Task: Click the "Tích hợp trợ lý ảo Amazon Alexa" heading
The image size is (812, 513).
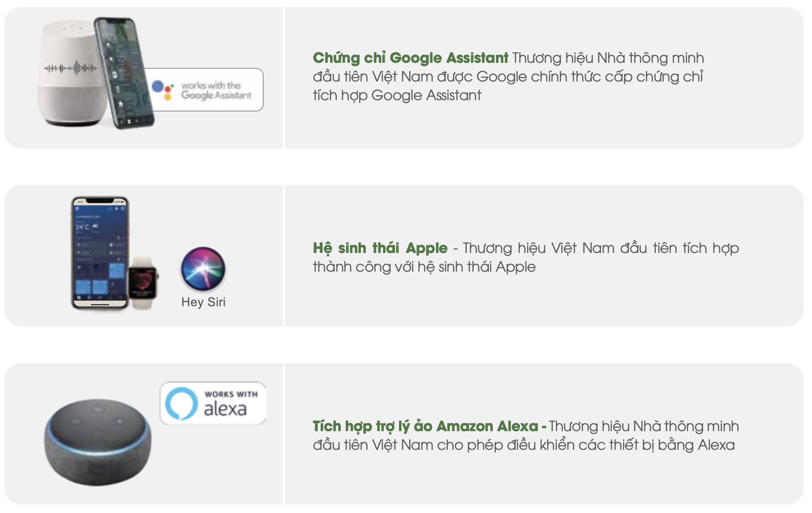Action: [x=426, y=426]
